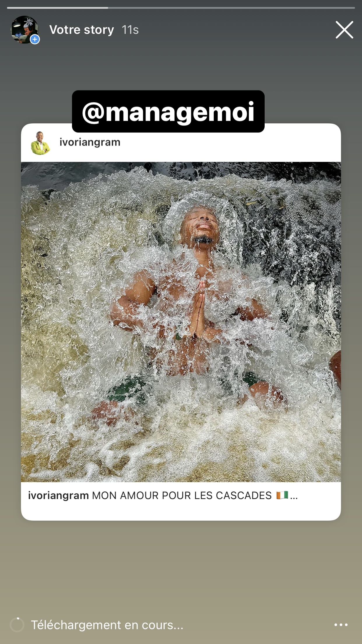Open the three-dots more options menu
Screen dimensions: 362x644
click(341, 625)
